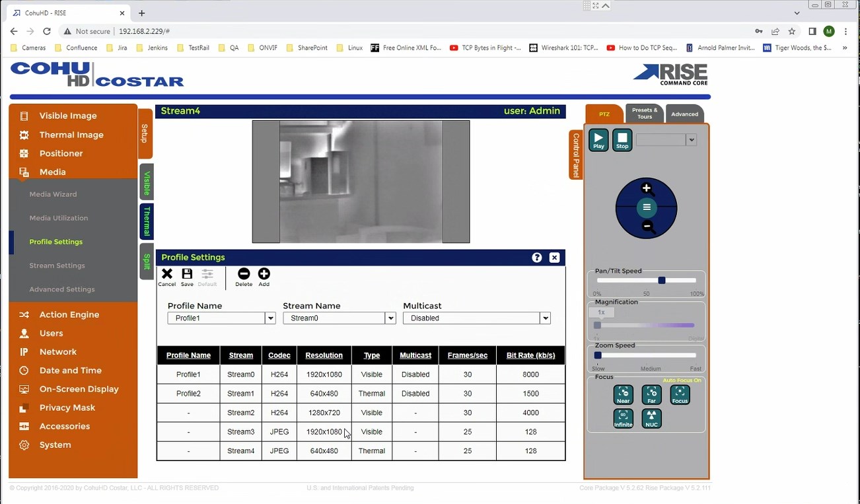Switch to the Visible side tab
This screenshot has height=504, width=860.
147,182
